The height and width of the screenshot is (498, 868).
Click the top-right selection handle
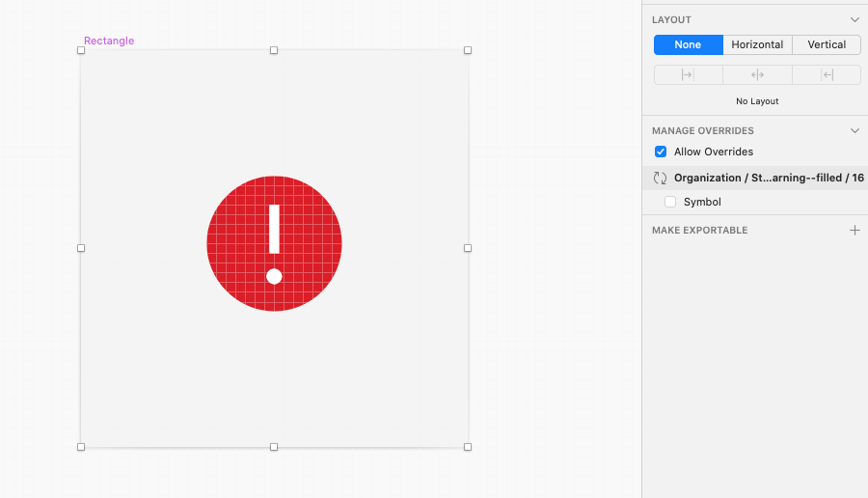tap(468, 50)
